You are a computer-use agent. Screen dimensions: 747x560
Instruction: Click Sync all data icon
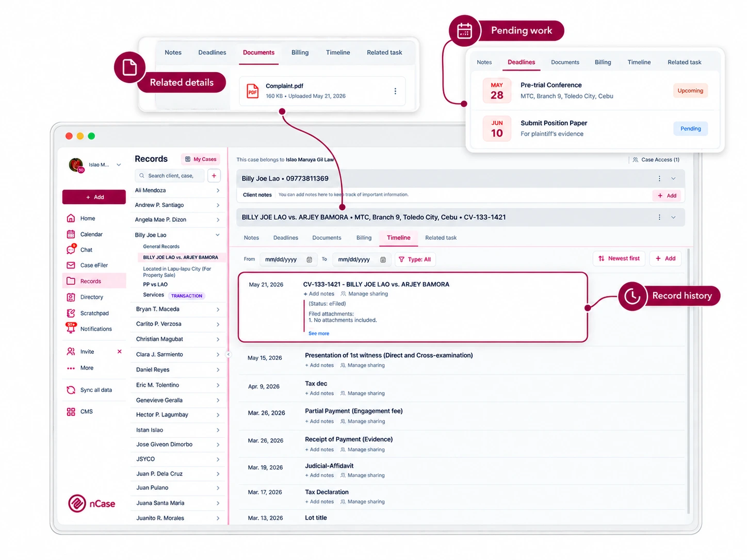71,390
